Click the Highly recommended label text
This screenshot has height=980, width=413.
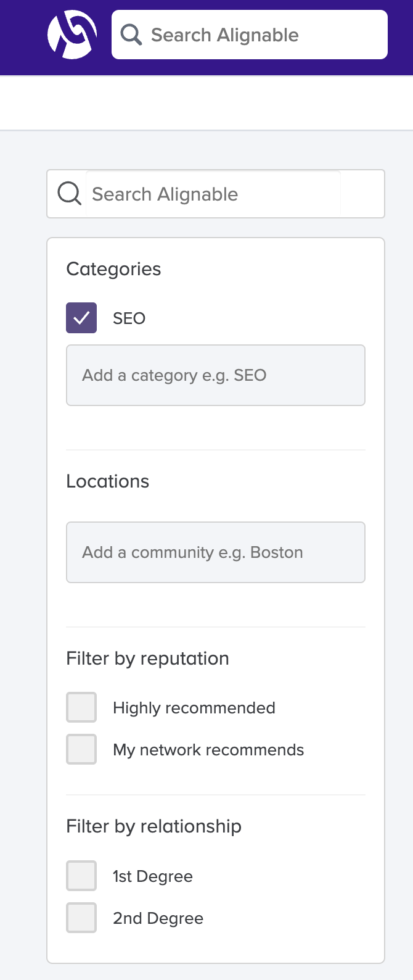pyautogui.click(x=194, y=708)
